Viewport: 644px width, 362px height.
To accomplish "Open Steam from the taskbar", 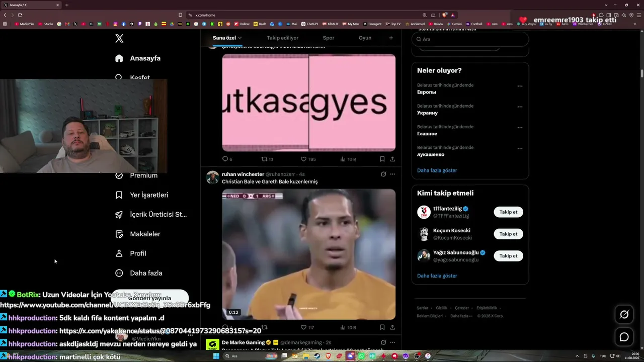I will click(317, 356).
